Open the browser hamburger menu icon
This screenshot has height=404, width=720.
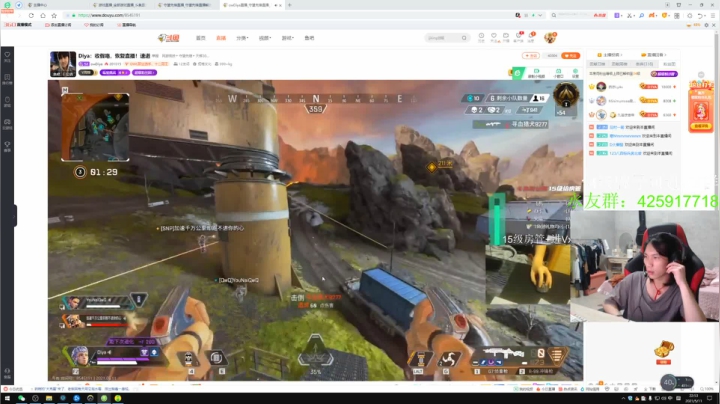pos(713,15)
